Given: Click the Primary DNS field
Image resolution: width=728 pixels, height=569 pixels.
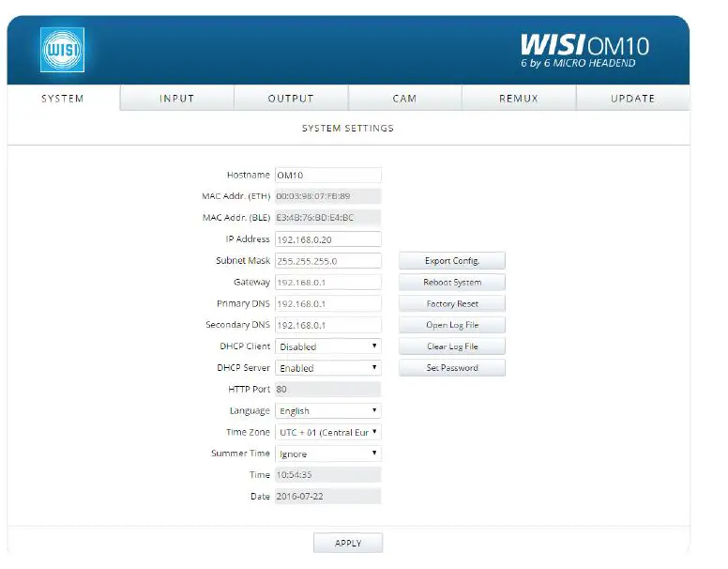Looking at the screenshot, I should point(328,303).
